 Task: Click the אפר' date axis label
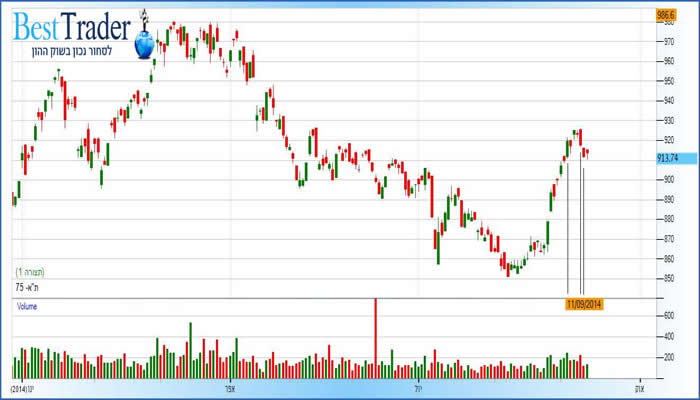(x=230, y=386)
